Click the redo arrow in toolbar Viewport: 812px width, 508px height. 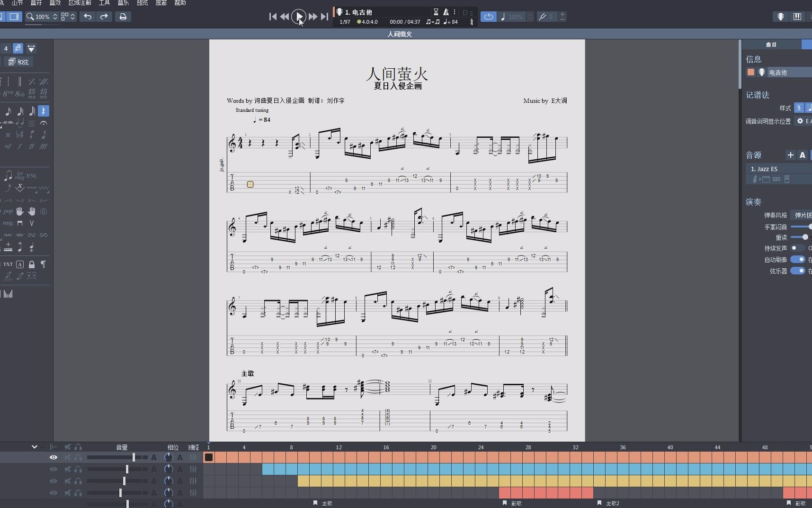104,17
